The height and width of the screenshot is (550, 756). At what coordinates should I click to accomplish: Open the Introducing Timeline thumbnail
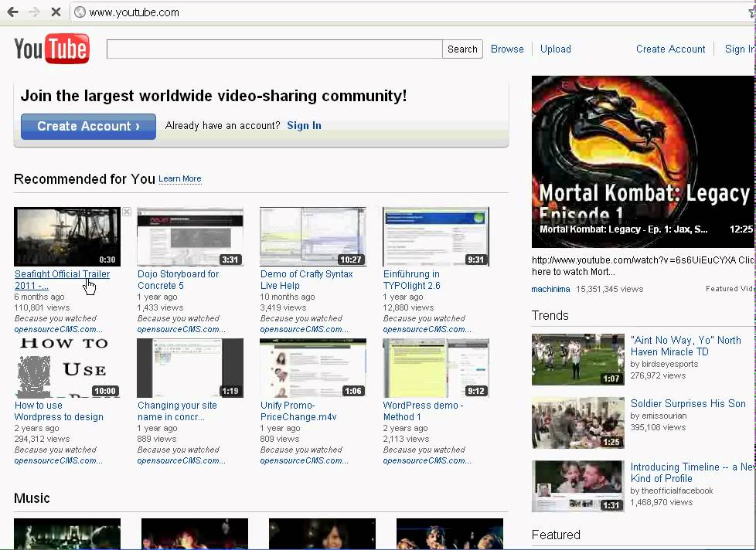[x=578, y=486]
